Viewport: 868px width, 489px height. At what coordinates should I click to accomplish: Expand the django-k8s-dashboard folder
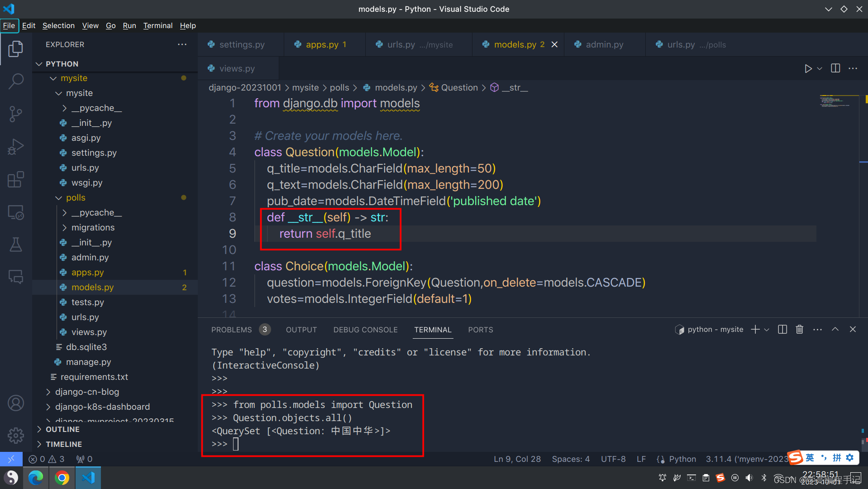(102, 407)
